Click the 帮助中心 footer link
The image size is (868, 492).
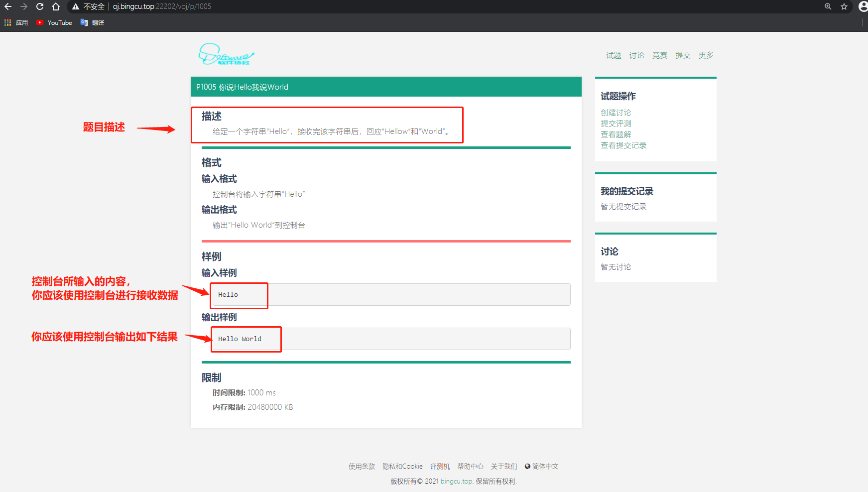click(x=470, y=467)
